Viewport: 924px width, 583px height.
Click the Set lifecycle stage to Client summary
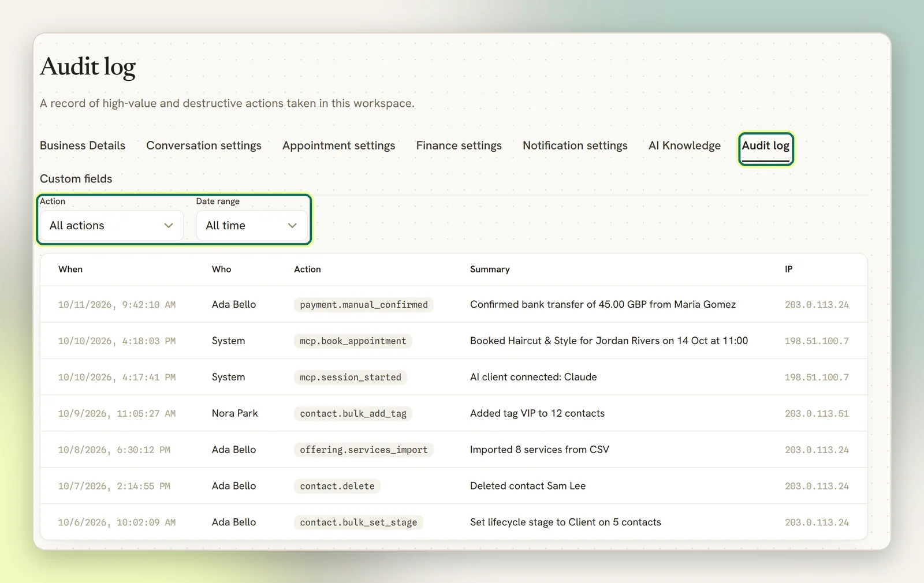565,522
